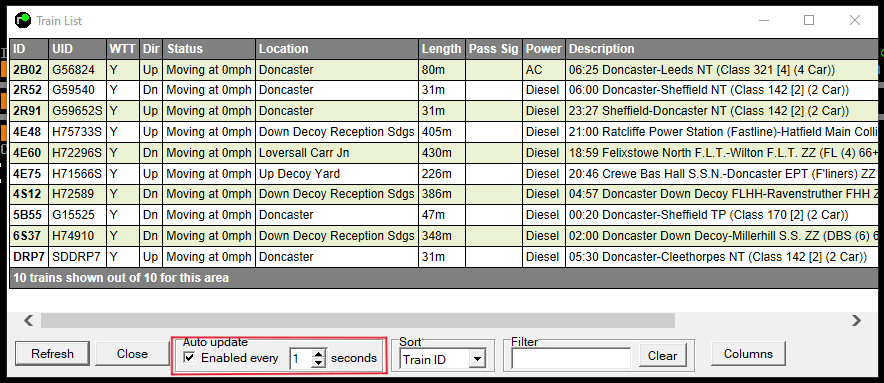Open the Sort Train ID dropdown
This screenshot has width=884, height=383.
[x=477, y=359]
